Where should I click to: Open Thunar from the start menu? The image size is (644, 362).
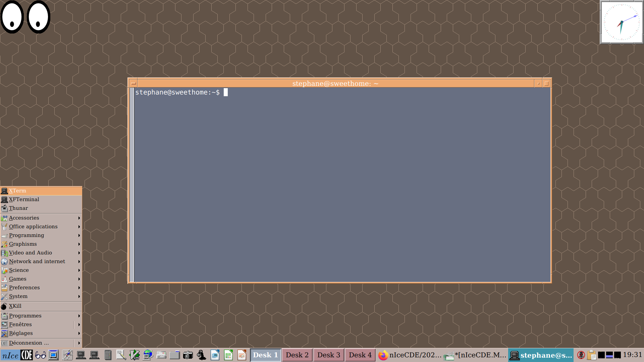pos(41,208)
